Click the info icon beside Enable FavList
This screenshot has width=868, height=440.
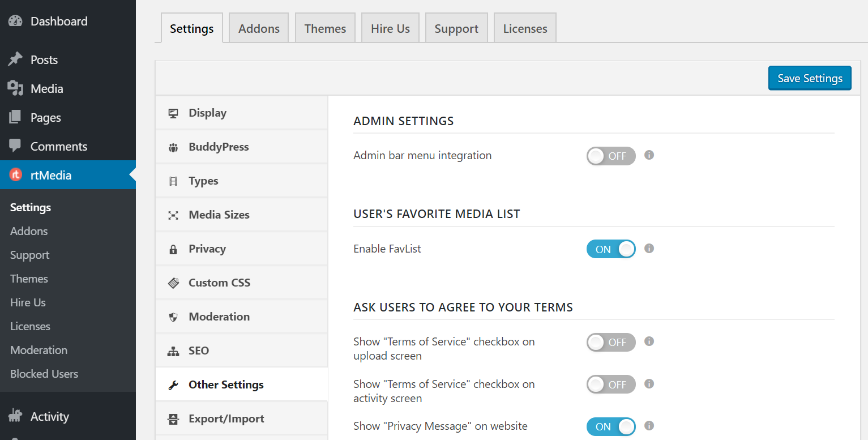click(649, 249)
